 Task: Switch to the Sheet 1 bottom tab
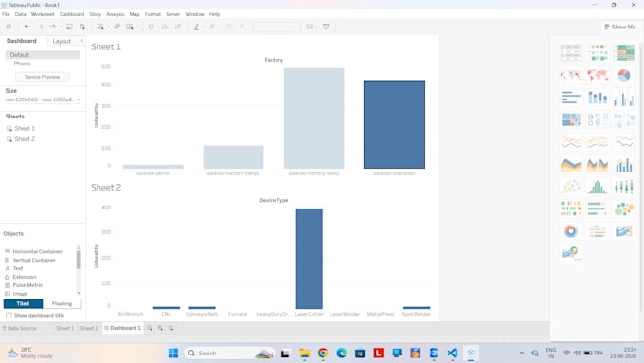click(65, 328)
